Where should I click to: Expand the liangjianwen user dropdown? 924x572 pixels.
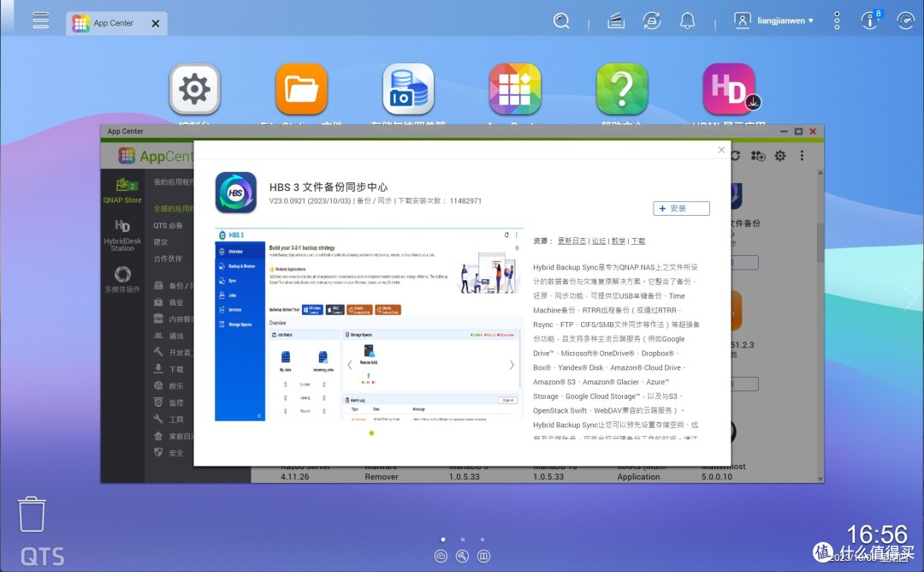coord(773,21)
